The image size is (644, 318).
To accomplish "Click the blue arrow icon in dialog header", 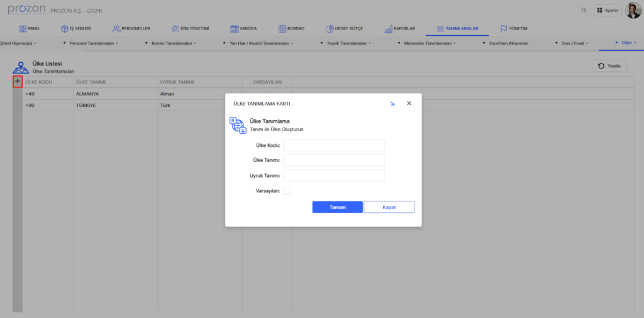I will tap(392, 103).
